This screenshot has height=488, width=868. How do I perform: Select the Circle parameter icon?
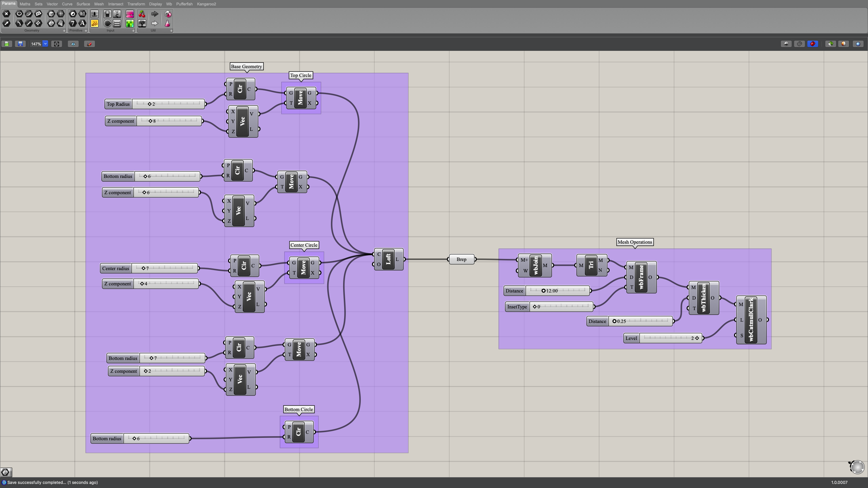tap(19, 14)
